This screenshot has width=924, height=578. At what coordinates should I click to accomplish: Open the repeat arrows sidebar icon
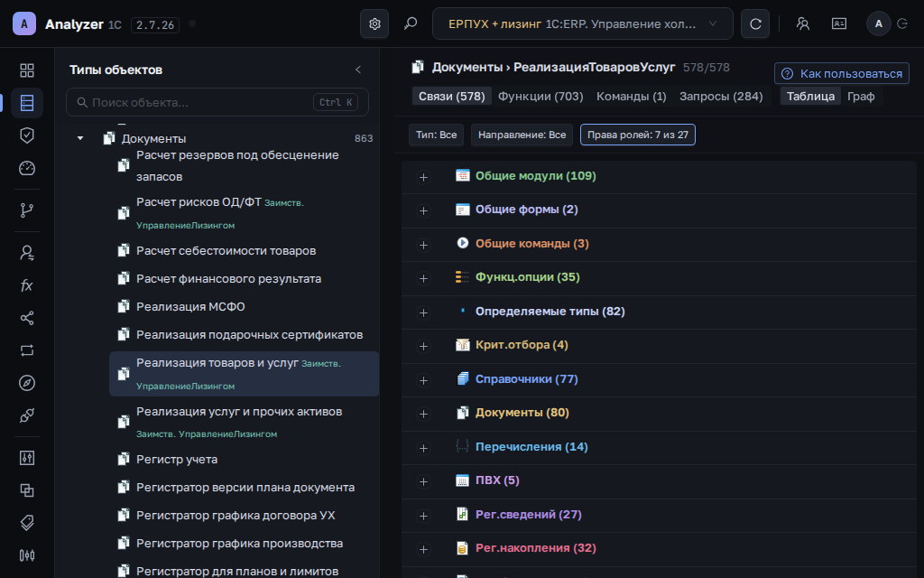27,350
